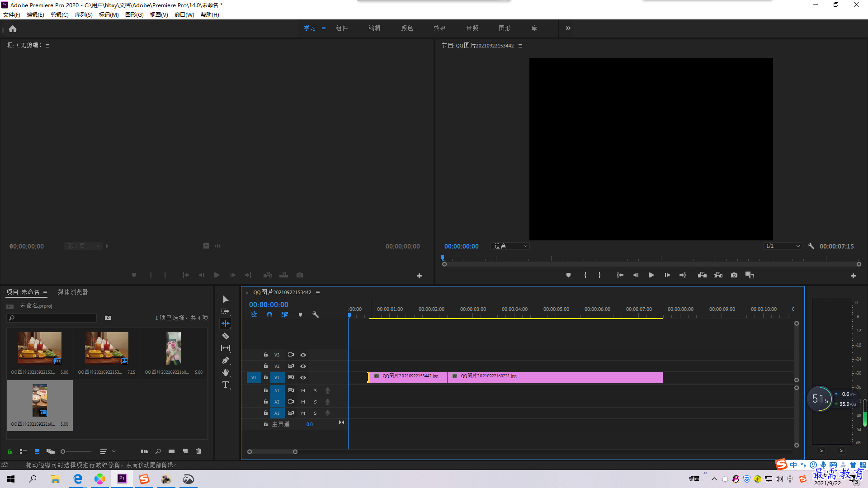
Task: Select the Razor tool
Action: pyautogui.click(x=226, y=336)
